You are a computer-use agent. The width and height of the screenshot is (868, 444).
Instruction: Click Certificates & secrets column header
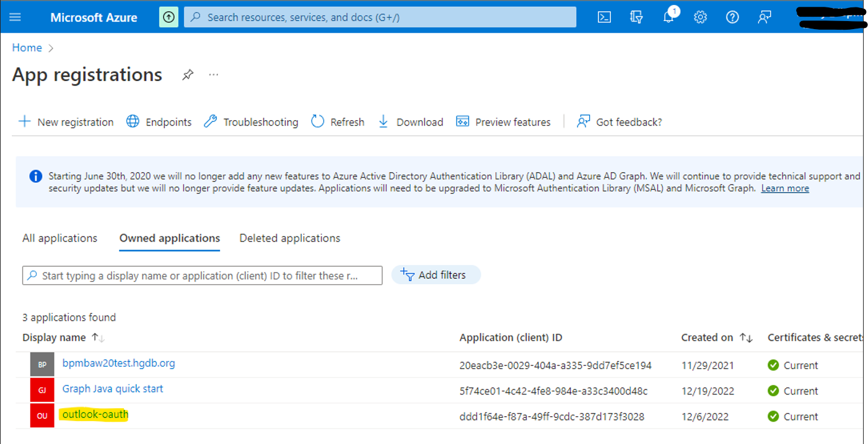[815, 337]
